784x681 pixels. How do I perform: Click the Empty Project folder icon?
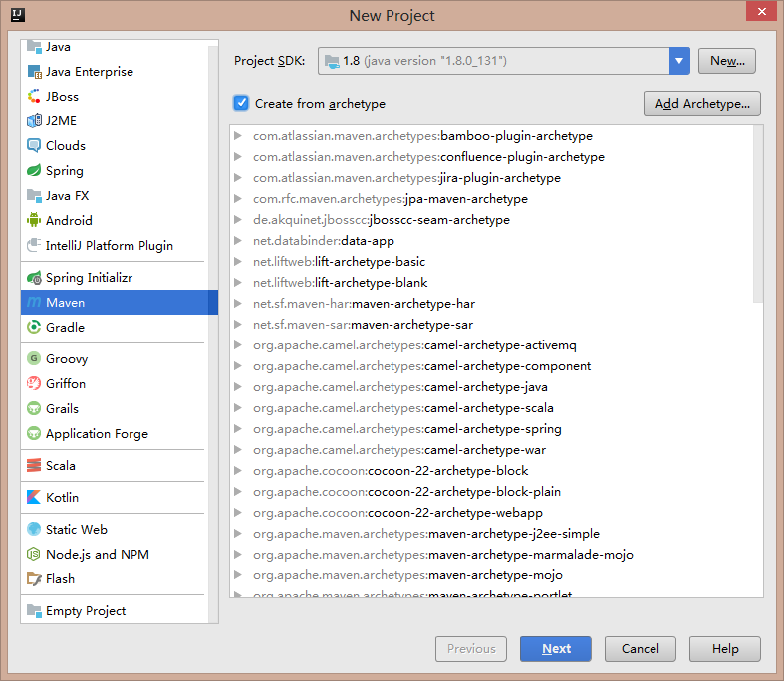pyautogui.click(x=34, y=611)
